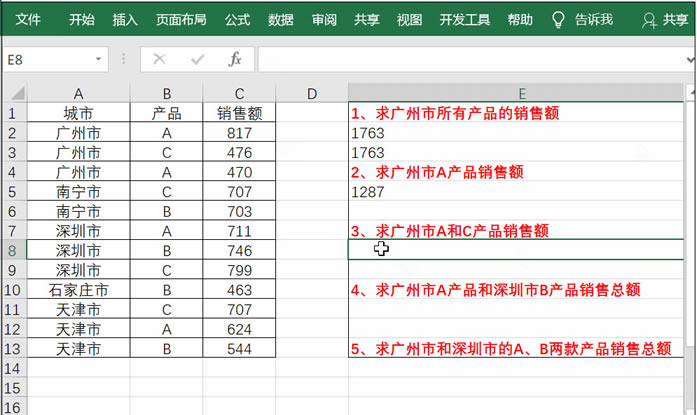This screenshot has height=415, width=697.
Task: Click the Share person icon
Action: (649, 19)
